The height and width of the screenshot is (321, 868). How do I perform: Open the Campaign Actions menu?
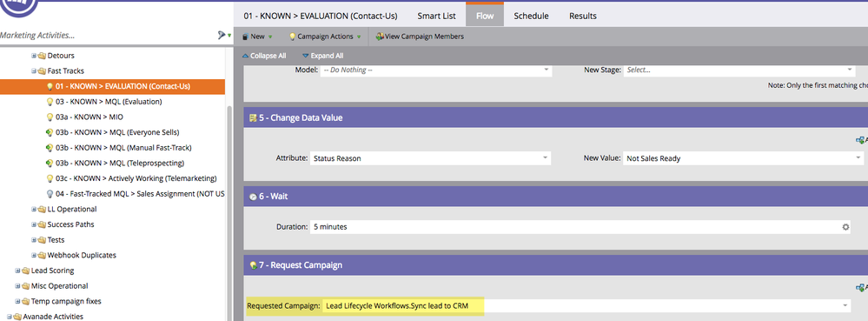click(x=324, y=37)
